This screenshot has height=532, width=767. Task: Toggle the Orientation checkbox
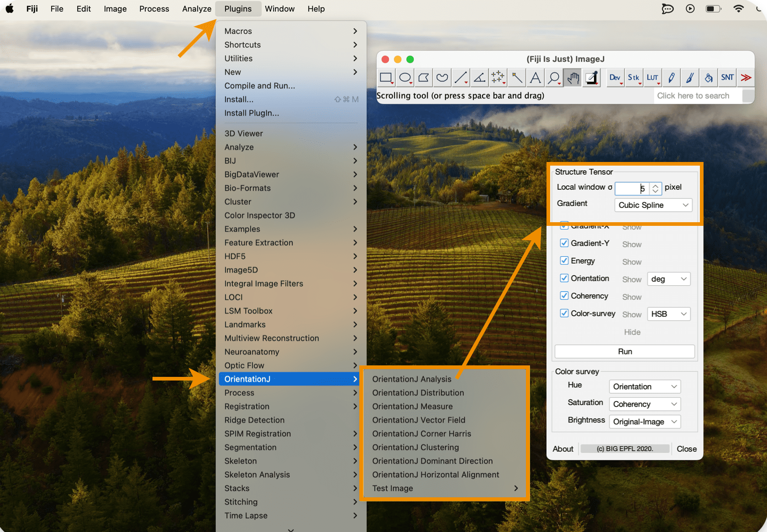564,278
